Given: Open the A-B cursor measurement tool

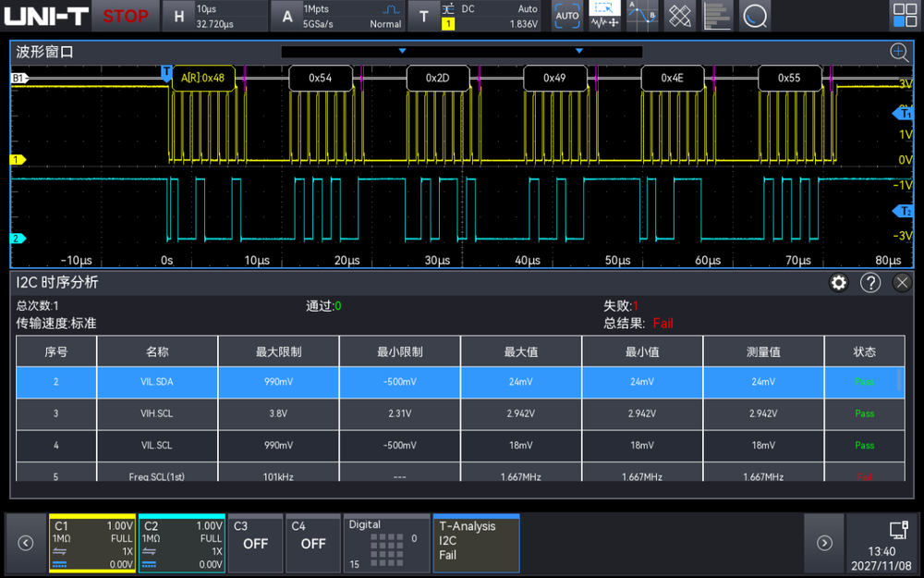Looking at the screenshot, I should pos(642,16).
